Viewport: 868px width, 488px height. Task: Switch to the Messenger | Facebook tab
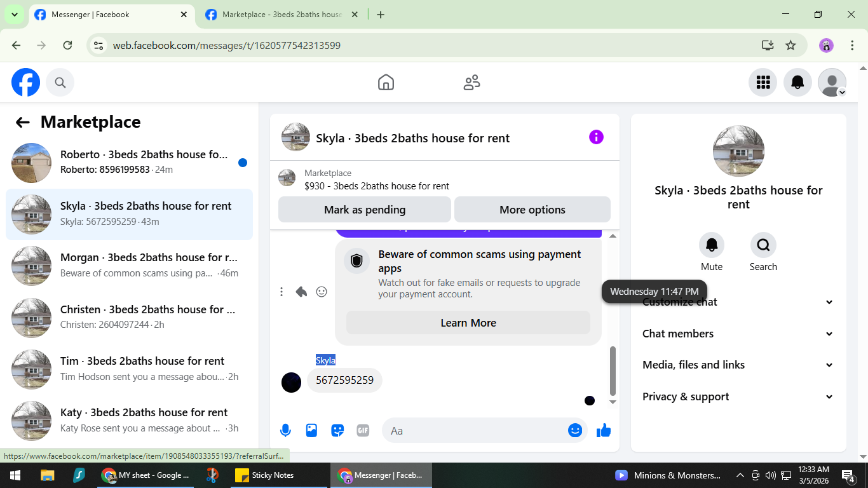(x=111, y=15)
